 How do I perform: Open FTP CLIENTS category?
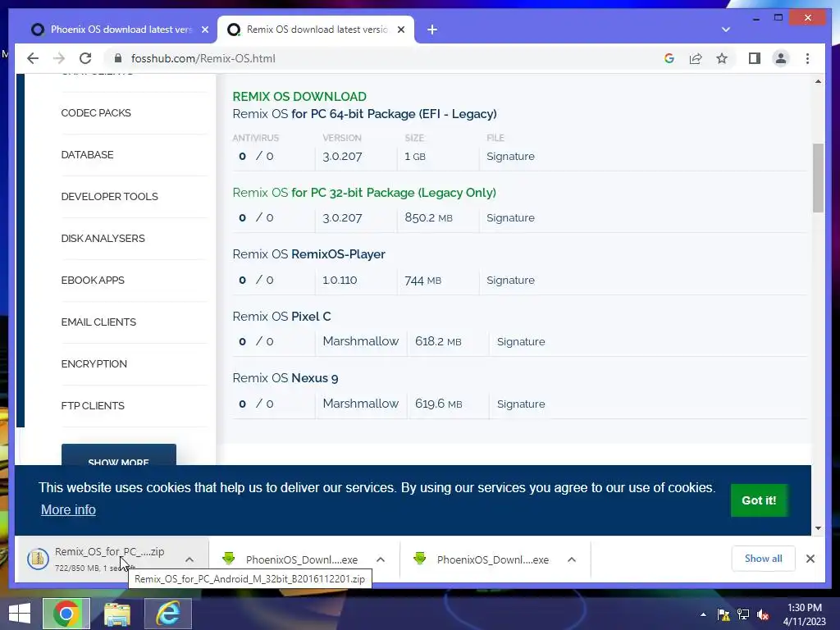(x=93, y=405)
